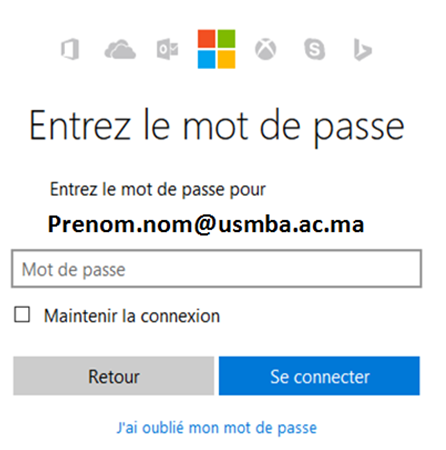
Task: Click the Skype icon
Action: 315,49
